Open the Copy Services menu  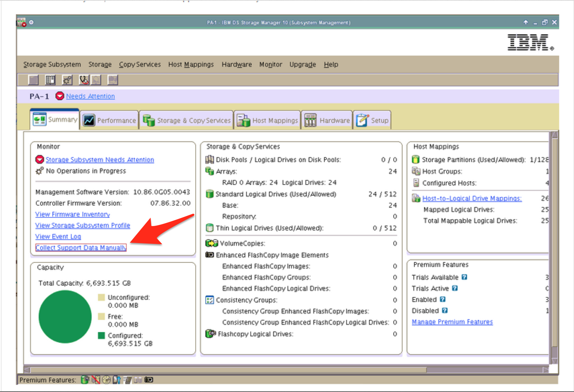(140, 65)
